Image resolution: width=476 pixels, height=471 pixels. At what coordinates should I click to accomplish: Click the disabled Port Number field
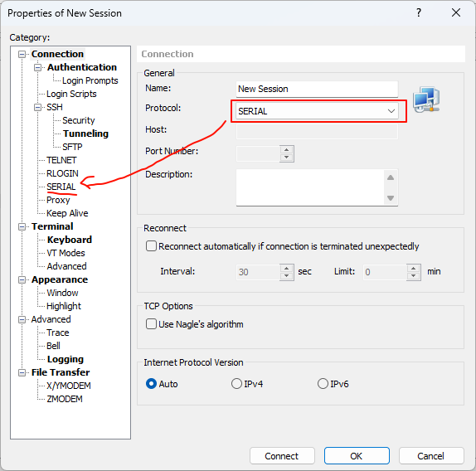pos(258,153)
